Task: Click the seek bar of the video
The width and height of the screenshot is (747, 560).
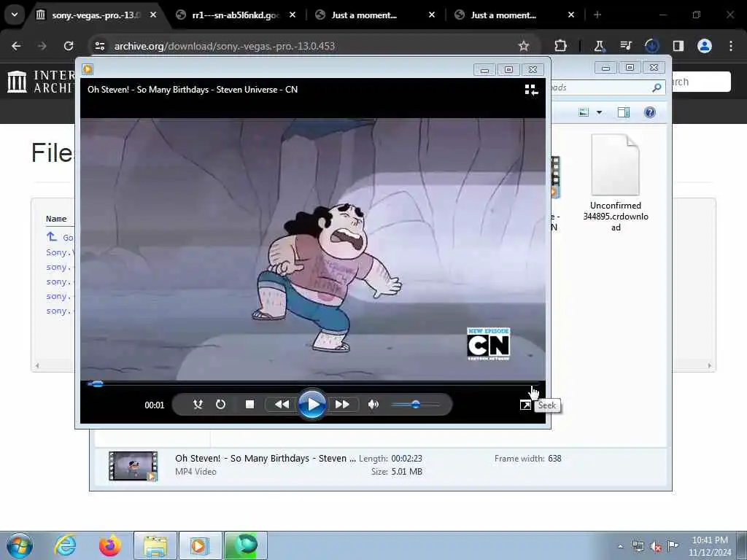Action: [x=312, y=384]
